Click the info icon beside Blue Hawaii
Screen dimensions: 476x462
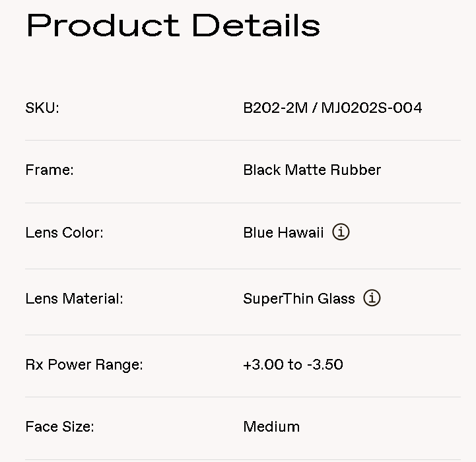[x=341, y=232]
